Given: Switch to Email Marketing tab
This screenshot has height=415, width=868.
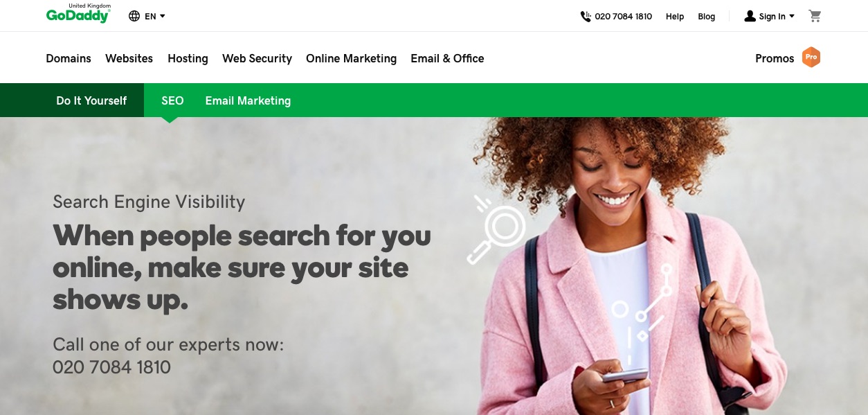Looking at the screenshot, I should click(x=248, y=100).
